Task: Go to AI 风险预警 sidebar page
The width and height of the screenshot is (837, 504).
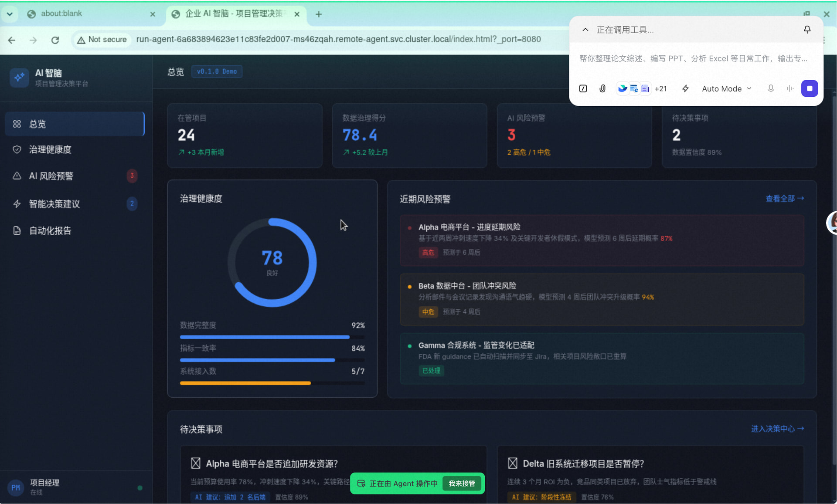Action: [x=75, y=176]
